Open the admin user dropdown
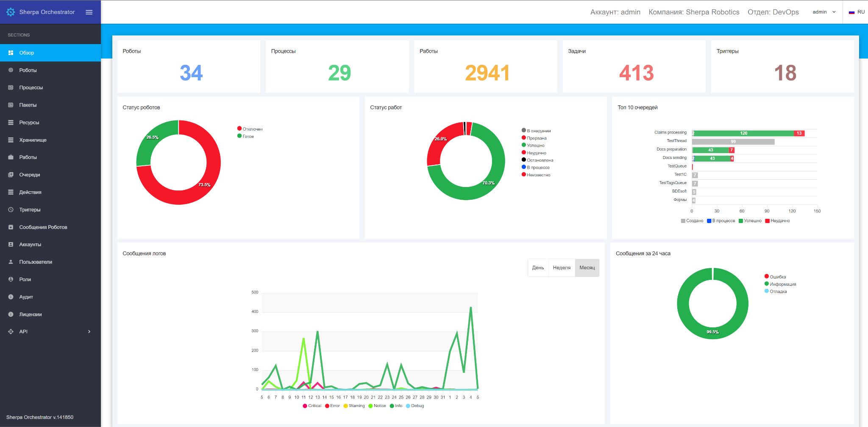The width and height of the screenshot is (868, 427). click(823, 12)
